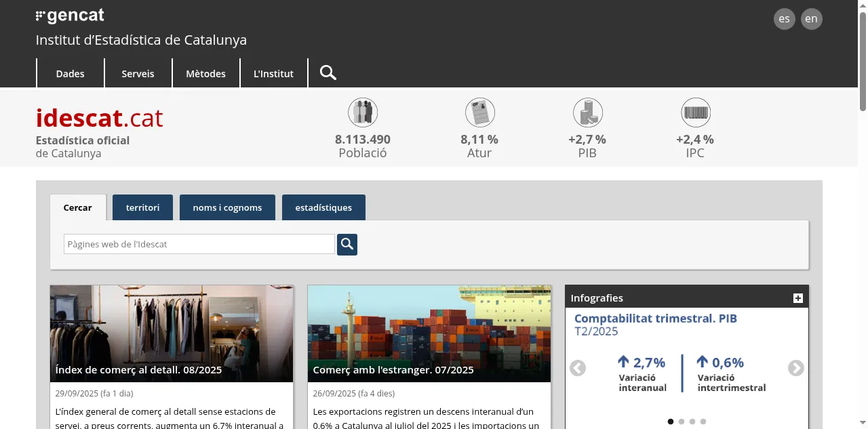Viewport: 868px width, 429px height.
Task: Click the page vertical scrollbar
Action: [x=863, y=214]
